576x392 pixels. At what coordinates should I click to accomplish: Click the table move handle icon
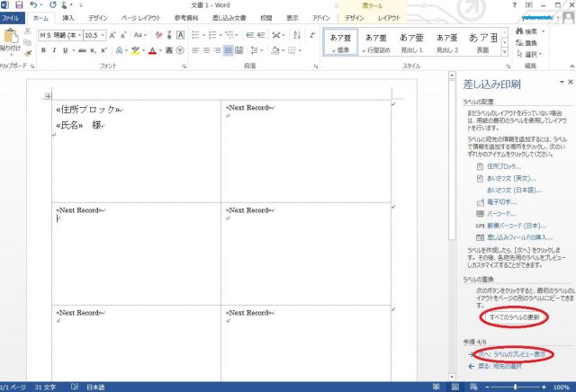click(x=48, y=96)
